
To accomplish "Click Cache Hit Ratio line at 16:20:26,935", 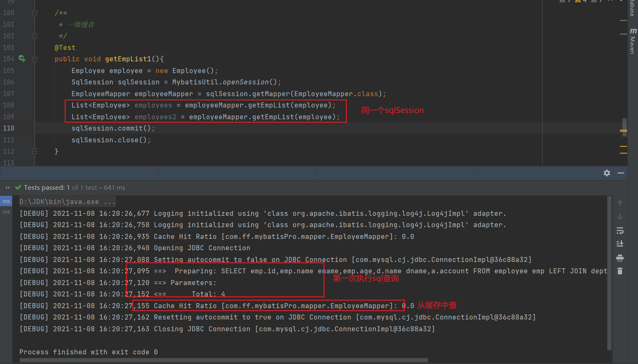I will (217, 237).
